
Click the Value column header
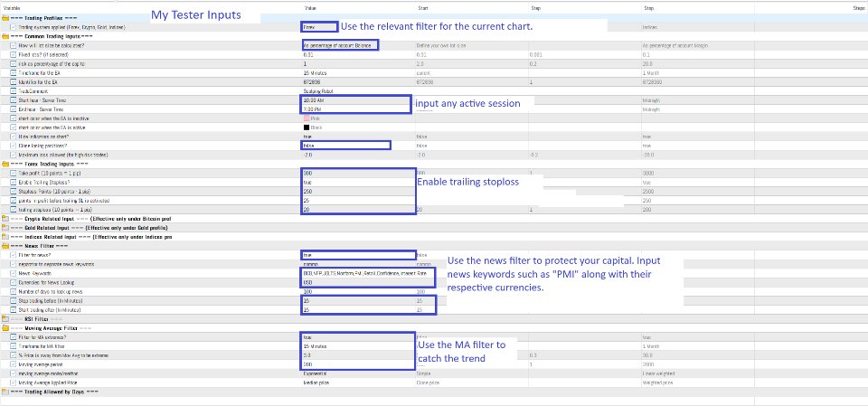click(310, 8)
